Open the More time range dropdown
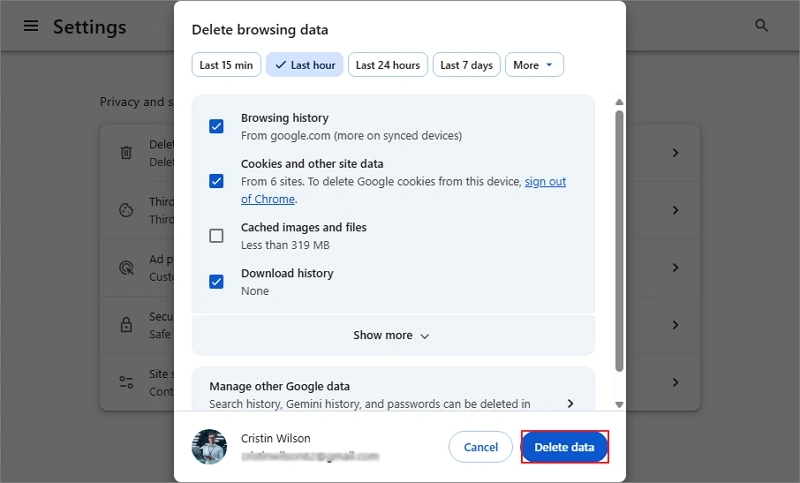This screenshot has width=800, height=483. pyautogui.click(x=534, y=65)
